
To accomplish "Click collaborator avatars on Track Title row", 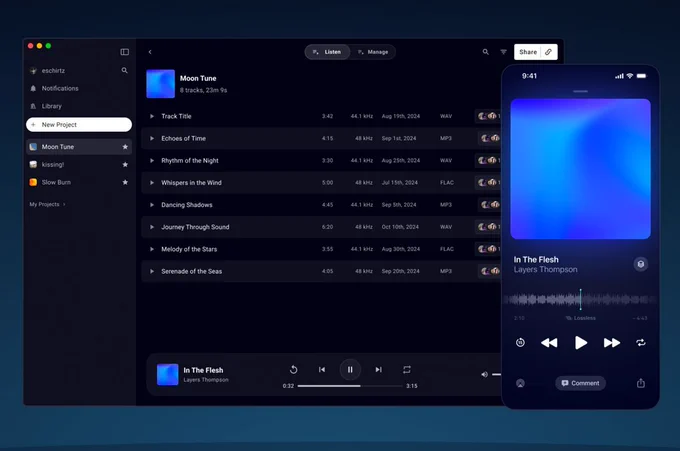I will tap(488, 116).
